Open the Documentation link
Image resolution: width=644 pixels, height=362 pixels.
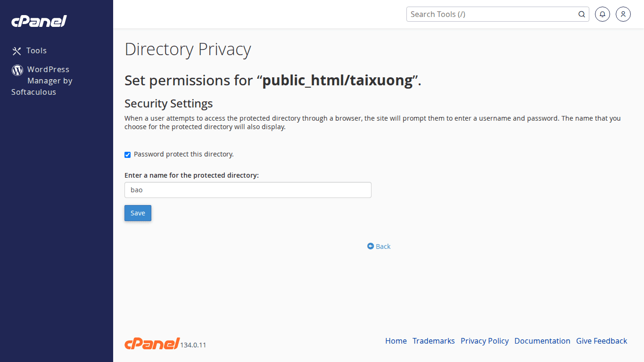[542, 341]
